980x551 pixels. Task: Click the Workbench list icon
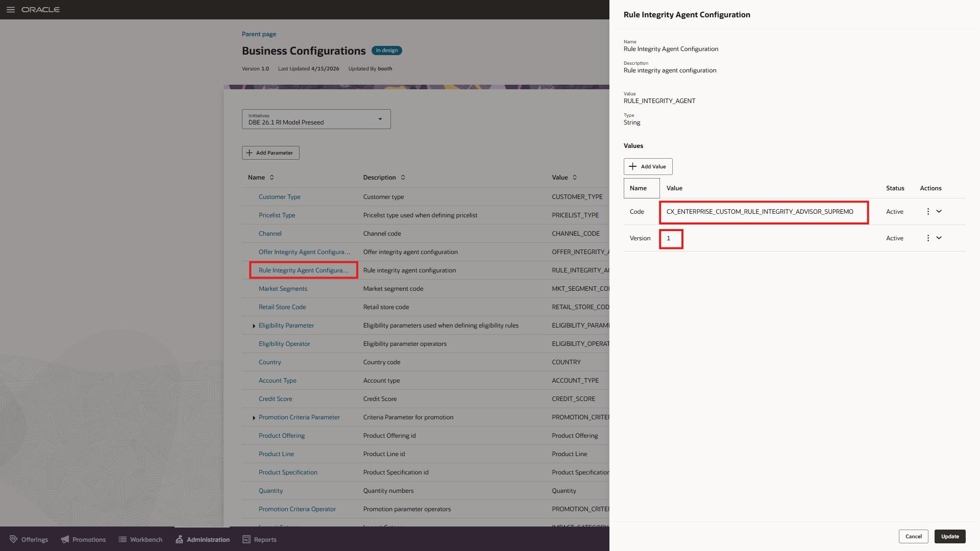[122, 539]
